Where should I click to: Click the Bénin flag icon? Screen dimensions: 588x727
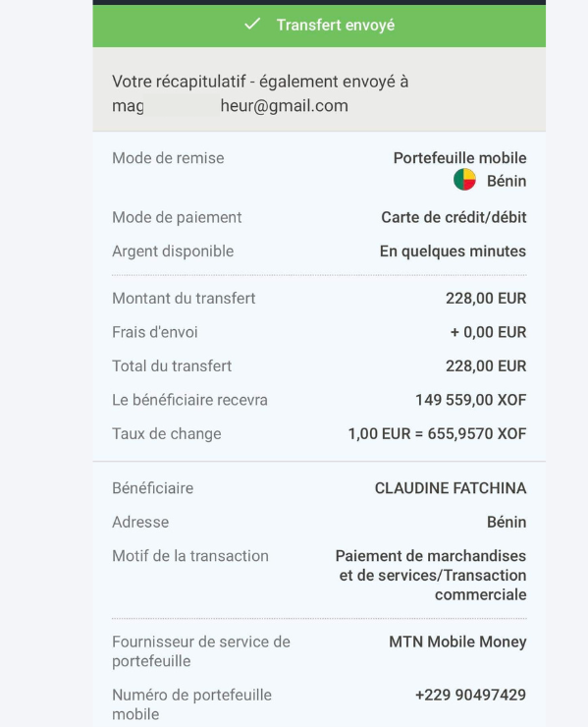click(x=464, y=180)
